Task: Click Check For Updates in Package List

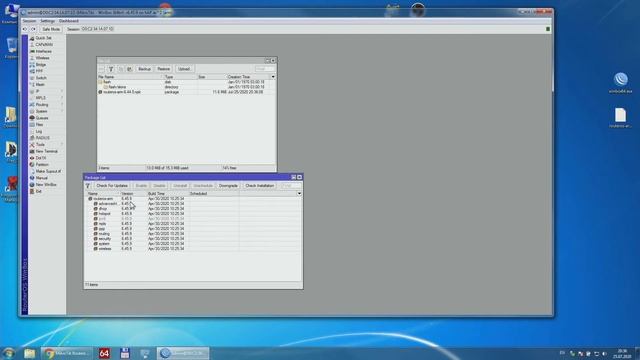Action: [112, 186]
